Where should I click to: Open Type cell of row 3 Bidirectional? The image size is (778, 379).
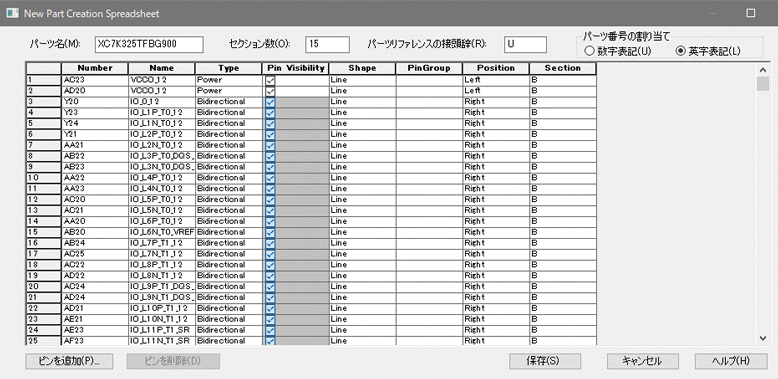[x=228, y=101]
